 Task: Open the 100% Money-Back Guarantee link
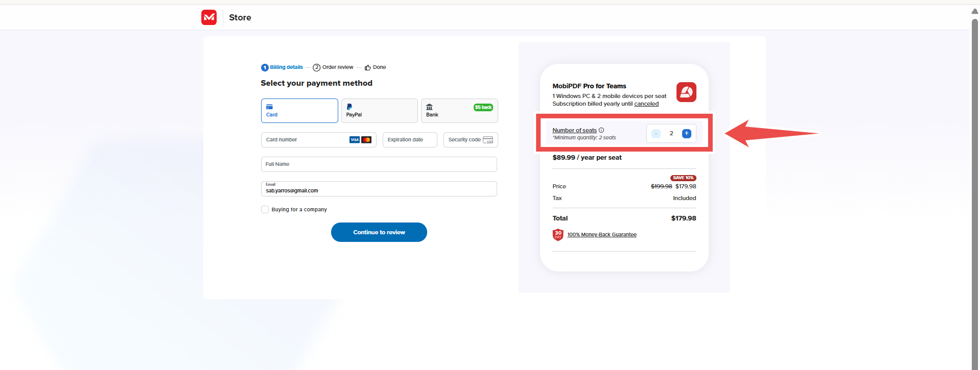[602, 235]
